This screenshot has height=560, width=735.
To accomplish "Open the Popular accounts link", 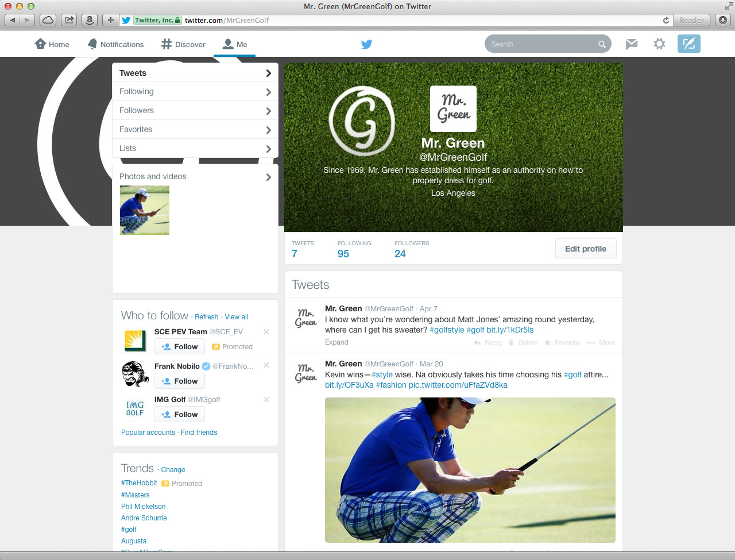I will pos(148,432).
